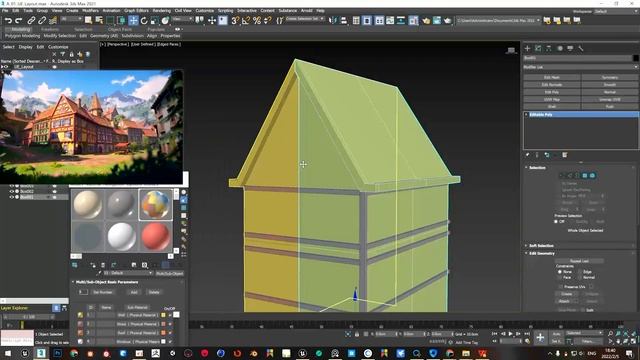Select the Normal constraint radio button
Screen dimensions: 640x360
coord(580,278)
